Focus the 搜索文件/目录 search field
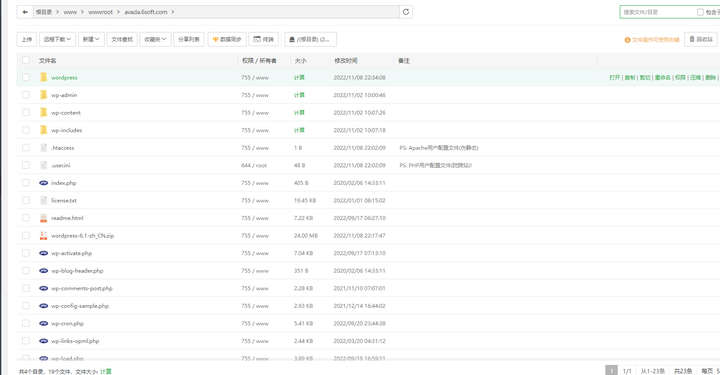The height and width of the screenshot is (375, 720). (x=658, y=12)
